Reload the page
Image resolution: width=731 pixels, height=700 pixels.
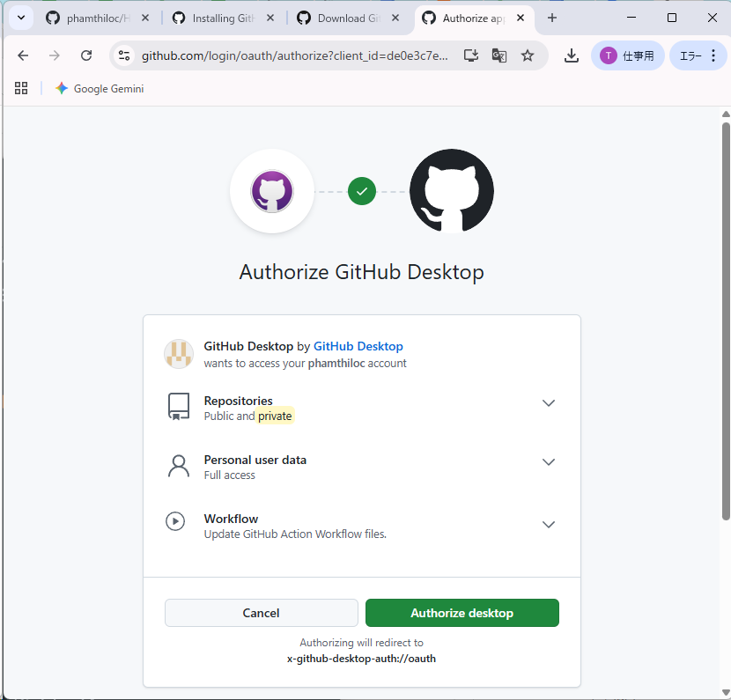tap(86, 56)
